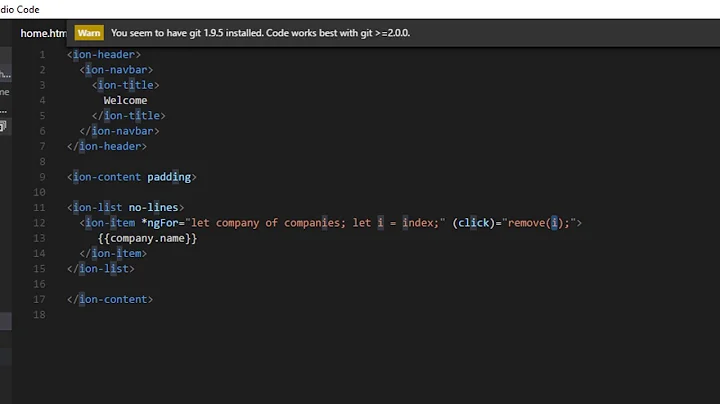
Task: Click the {{company.name}} interpolation expression
Action: 147,238
